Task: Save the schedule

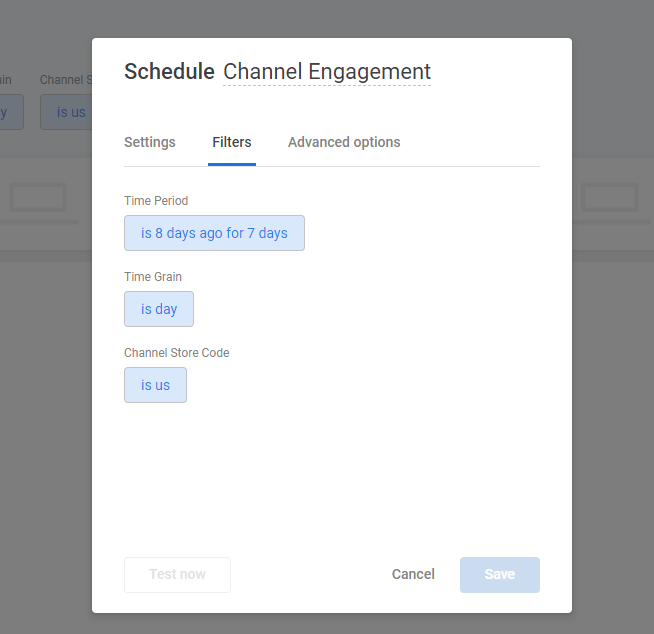Action: [x=500, y=575]
